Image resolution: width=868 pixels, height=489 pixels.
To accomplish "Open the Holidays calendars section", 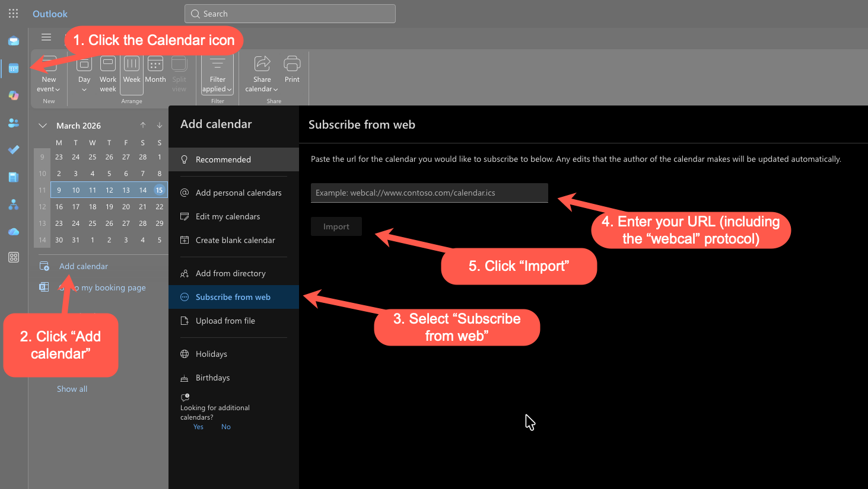I will click(x=211, y=354).
